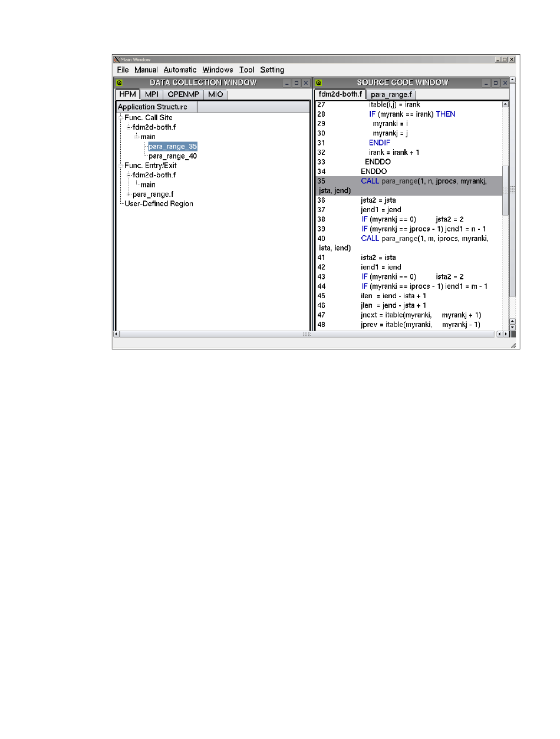Select para_range_40 in the call site tree

coord(173,156)
